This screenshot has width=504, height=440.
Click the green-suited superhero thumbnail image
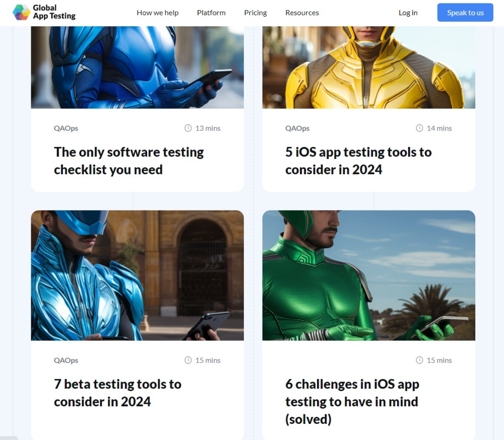pyautogui.click(x=368, y=275)
